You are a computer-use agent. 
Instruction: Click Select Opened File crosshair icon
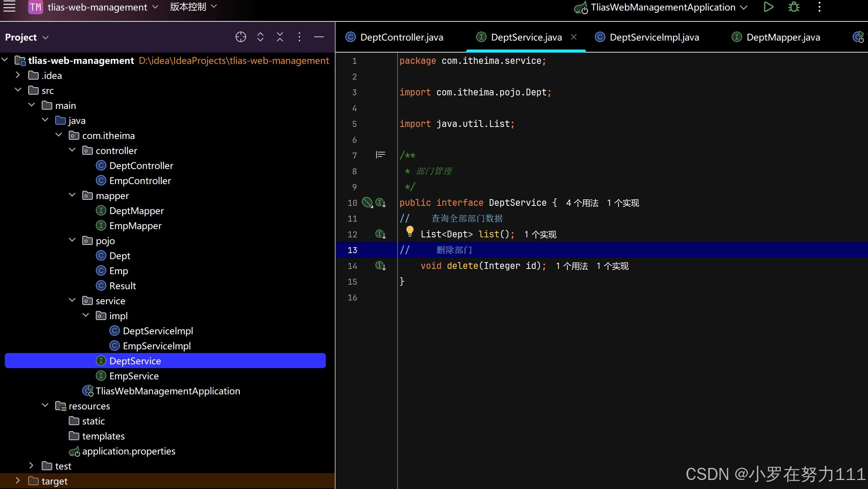pos(240,37)
